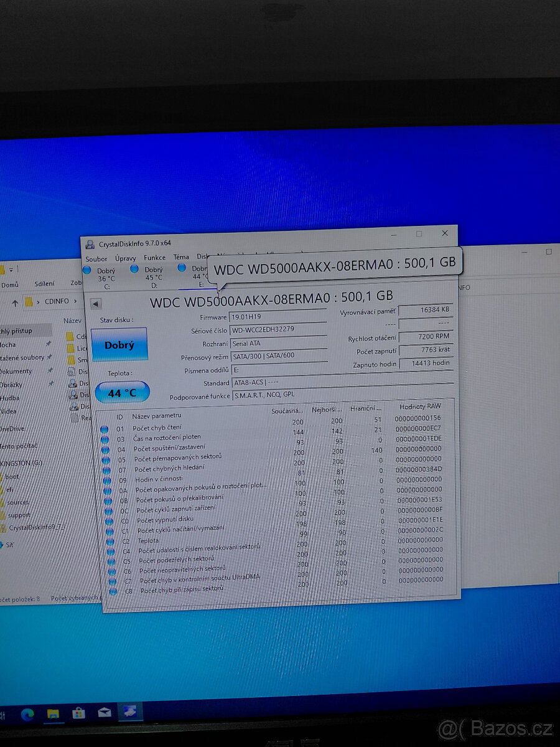Select the Firmware 19.01H19 field
Screen dimensions: 560x747
tap(278, 317)
